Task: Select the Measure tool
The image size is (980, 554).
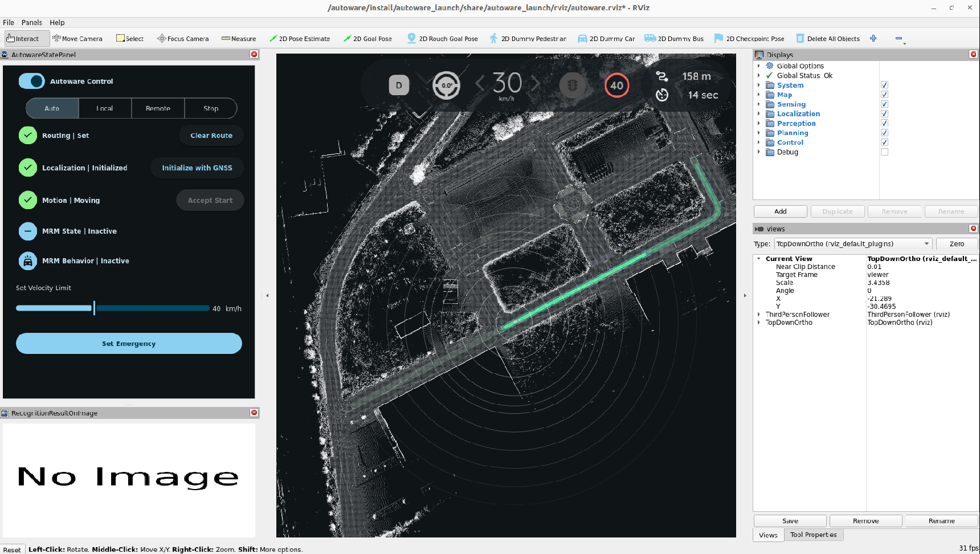Action: (x=239, y=39)
